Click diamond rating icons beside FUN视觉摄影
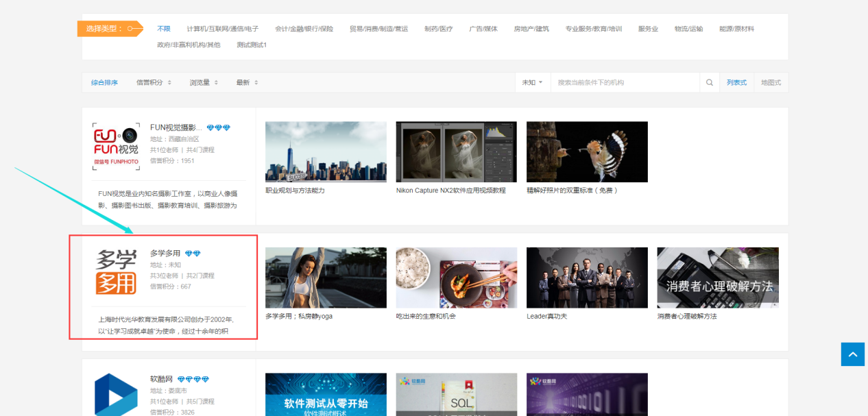The width and height of the screenshot is (868, 416). (x=219, y=127)
